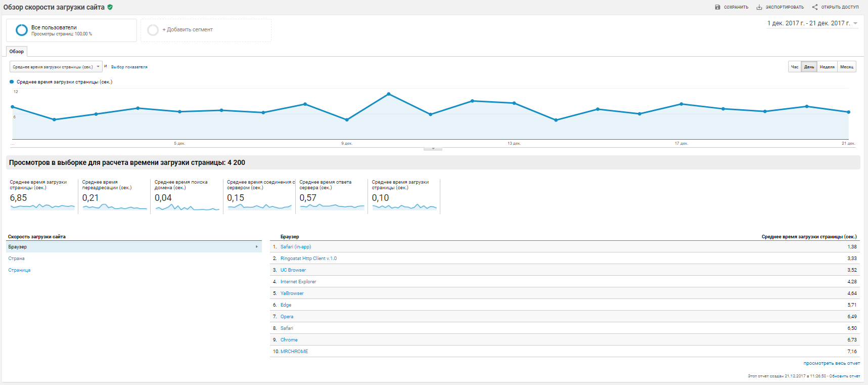This screenshot has width=868, height=385.
Task: Select metric card Среднее время ответа сервера 0,57
Action: click(332, 196)
